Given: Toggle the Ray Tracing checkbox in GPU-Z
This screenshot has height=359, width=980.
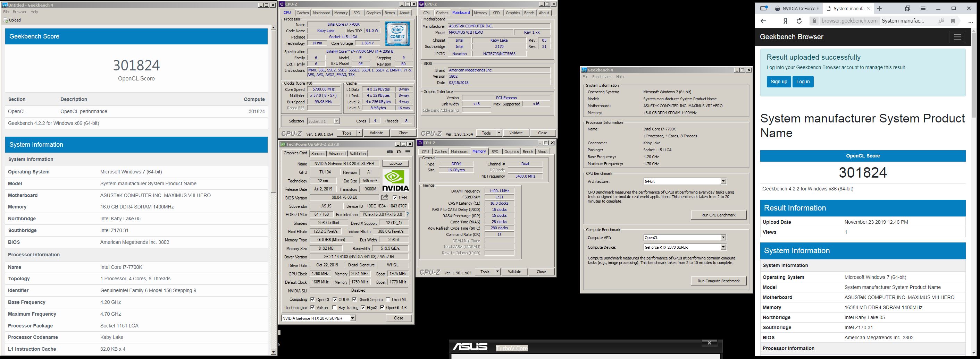Looking at the screenshot, I should [334, 308].
